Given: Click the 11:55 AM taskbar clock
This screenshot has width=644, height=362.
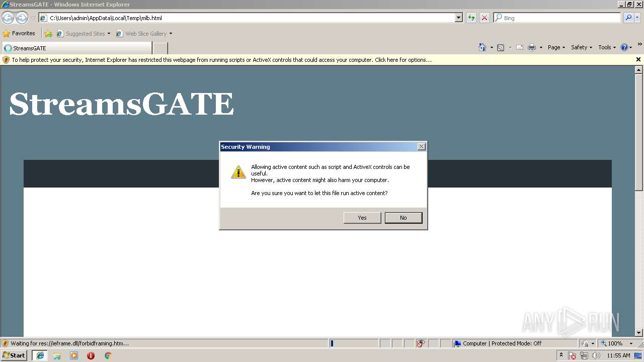Looking at the screenshot, I should click(618, 355).
